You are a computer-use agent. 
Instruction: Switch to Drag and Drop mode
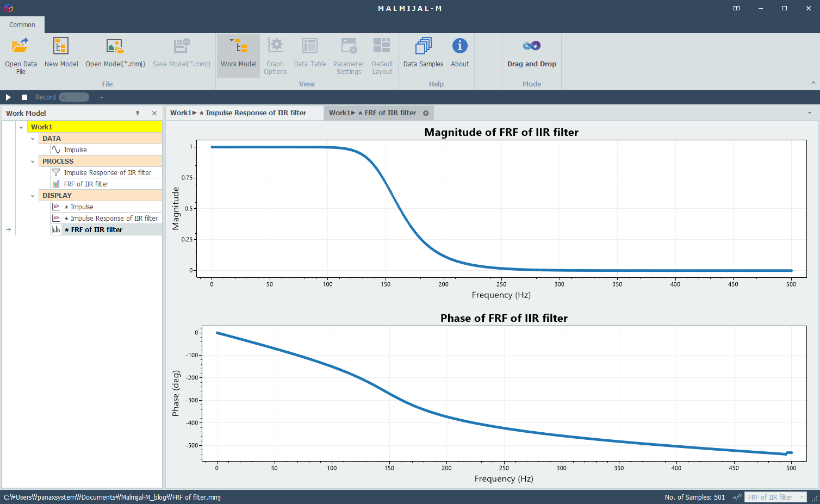[x=531, y=53]
